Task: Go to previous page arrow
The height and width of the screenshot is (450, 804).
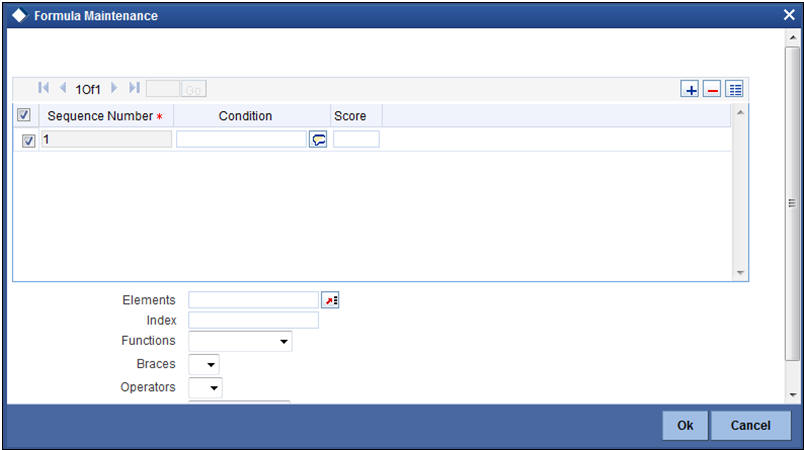Action: 63,88
